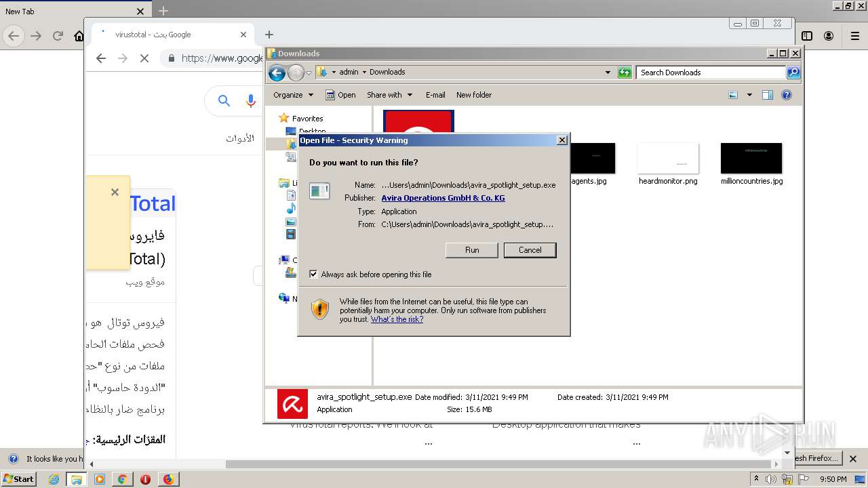Image resolution: width=868 pixels, height=488 pixels.
Task: Click Open in the explorer toolbar
Action: (x=340, y=95)
